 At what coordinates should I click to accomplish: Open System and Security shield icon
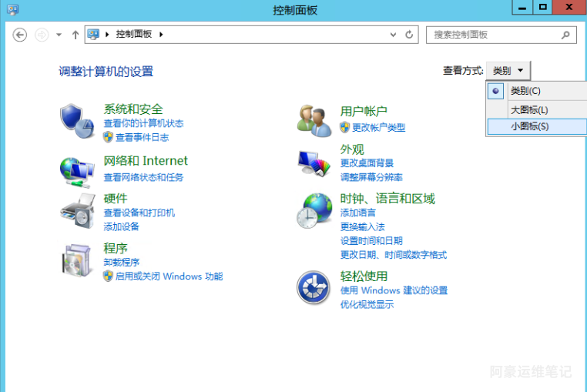pyautogui.click(x=77, y=121)
